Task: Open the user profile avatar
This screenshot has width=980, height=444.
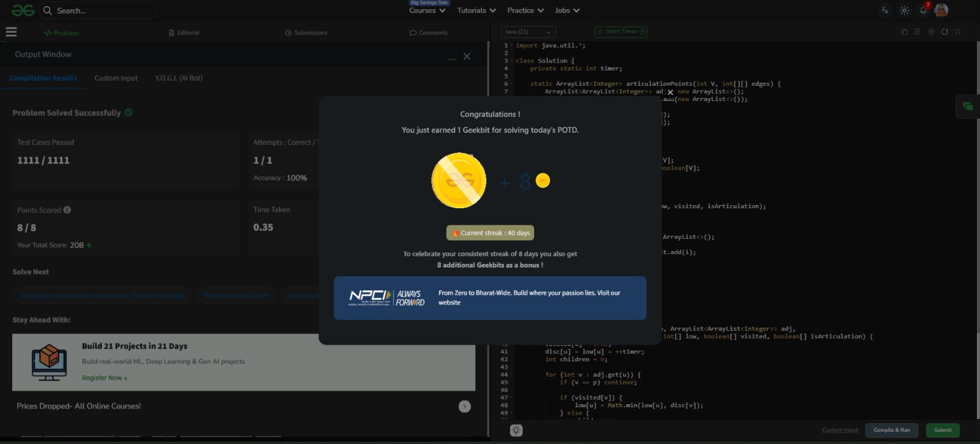Action: pyautogui.click(x=941, y=10)
